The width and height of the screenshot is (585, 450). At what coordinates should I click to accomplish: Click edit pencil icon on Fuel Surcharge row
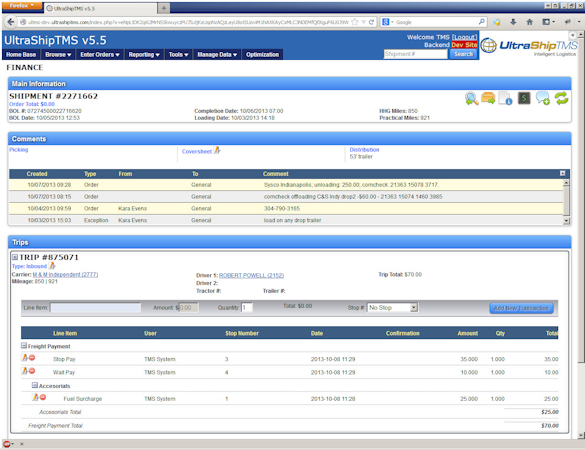tap(35, 397)
